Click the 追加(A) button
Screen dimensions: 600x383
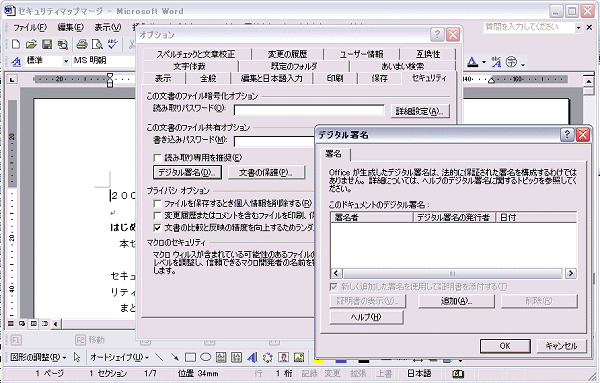pos(456,301)
